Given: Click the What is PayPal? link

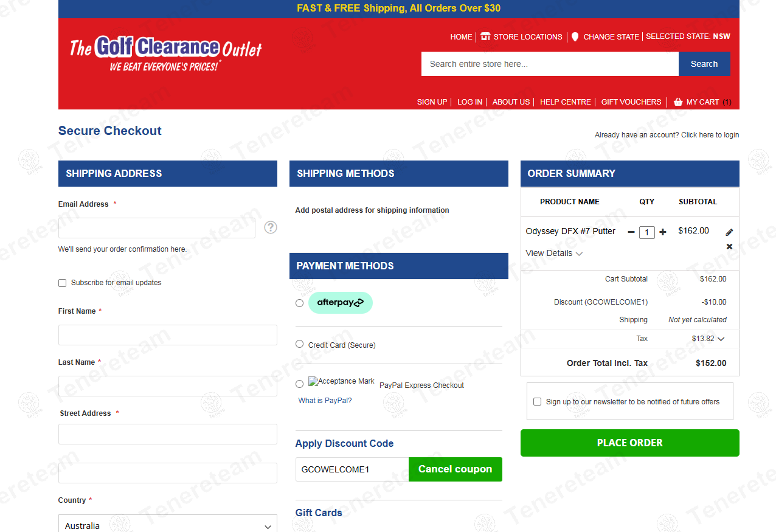Looking at the screenshot, I should [x=325, y=401].
